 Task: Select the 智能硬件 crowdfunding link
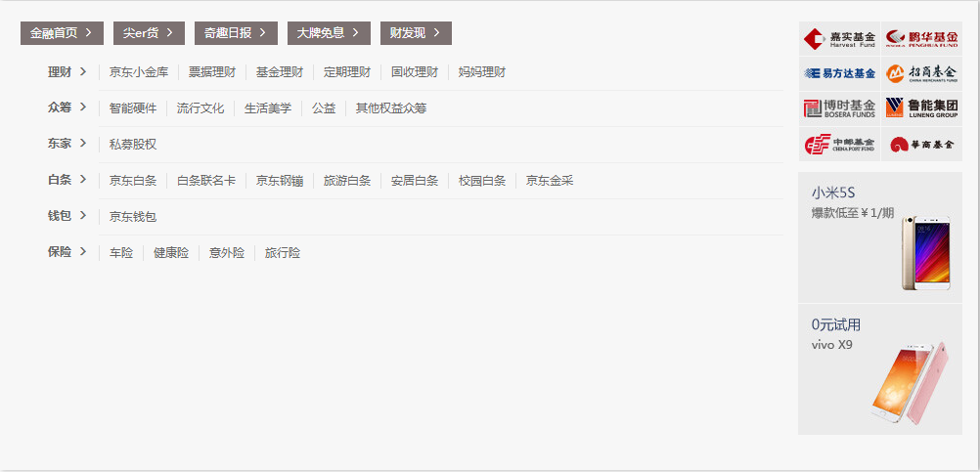[133, 108]
